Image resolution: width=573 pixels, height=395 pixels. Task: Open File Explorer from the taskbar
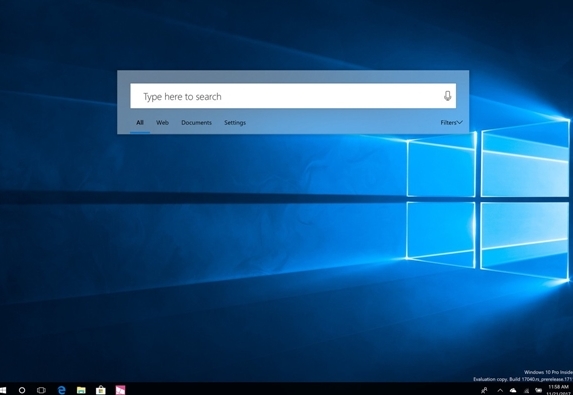pos(81,390)
